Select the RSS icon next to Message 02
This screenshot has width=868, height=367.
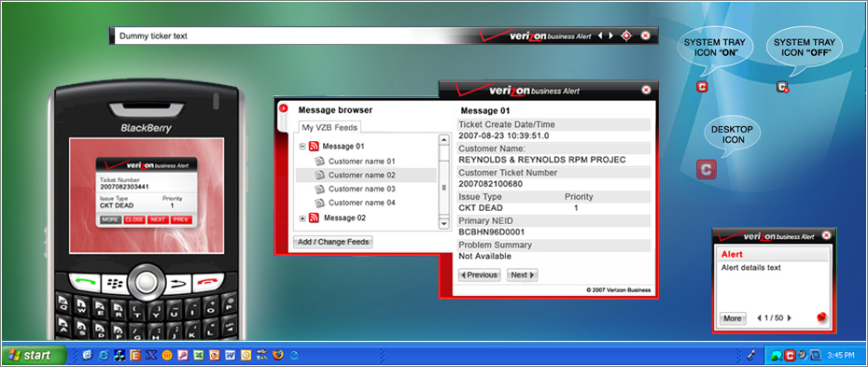[x=314, y=218]
